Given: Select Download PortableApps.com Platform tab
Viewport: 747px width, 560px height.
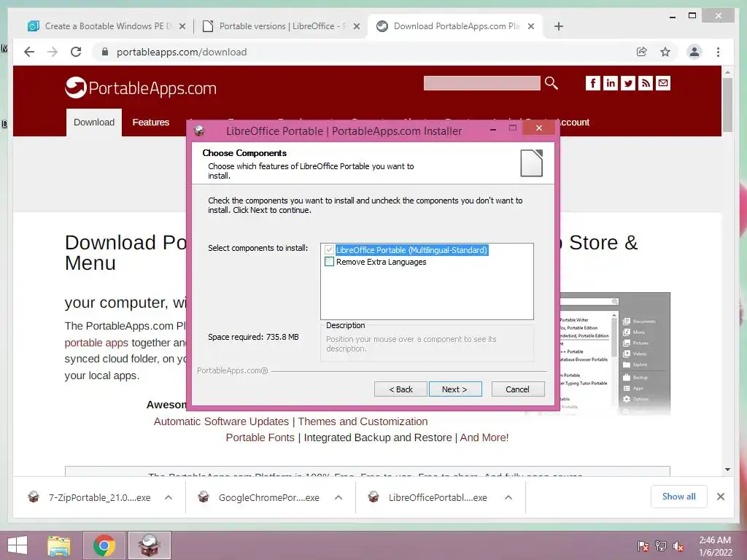Looking at the screenshot, I should [457, 26].
